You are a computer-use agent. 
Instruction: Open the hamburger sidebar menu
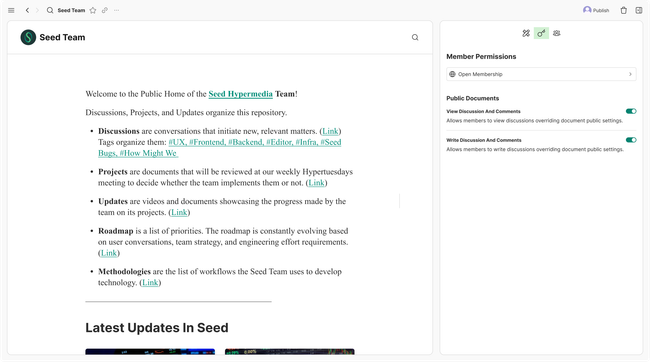(11, 10)
